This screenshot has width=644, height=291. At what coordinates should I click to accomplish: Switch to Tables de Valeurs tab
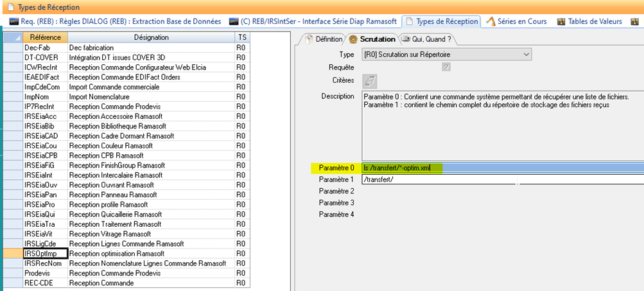[x=589, y=21]
